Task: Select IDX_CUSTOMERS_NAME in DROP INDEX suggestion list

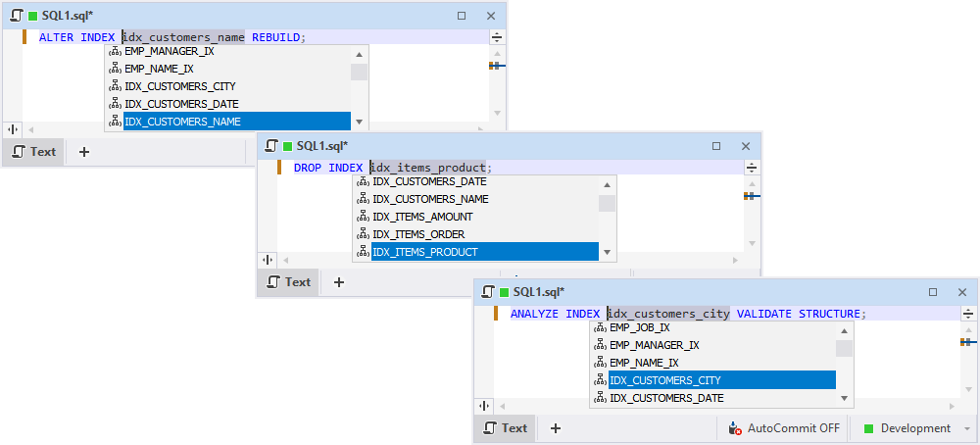Action: (475, 199)
